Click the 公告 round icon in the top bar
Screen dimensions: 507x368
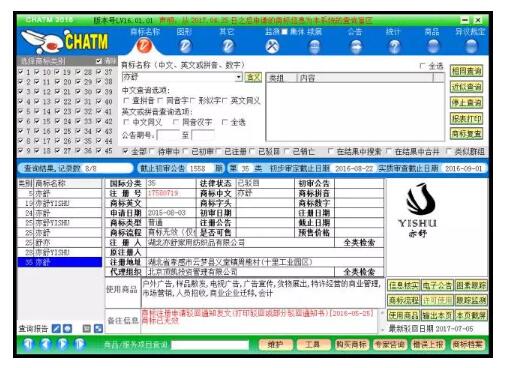pyautogui.click(x=356, y=46)
